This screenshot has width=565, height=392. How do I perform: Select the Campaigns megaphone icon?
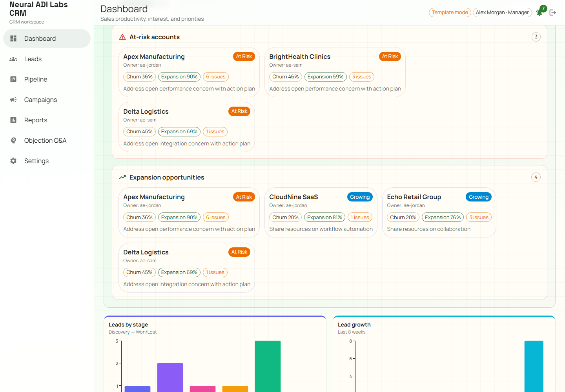pos(13,100)
